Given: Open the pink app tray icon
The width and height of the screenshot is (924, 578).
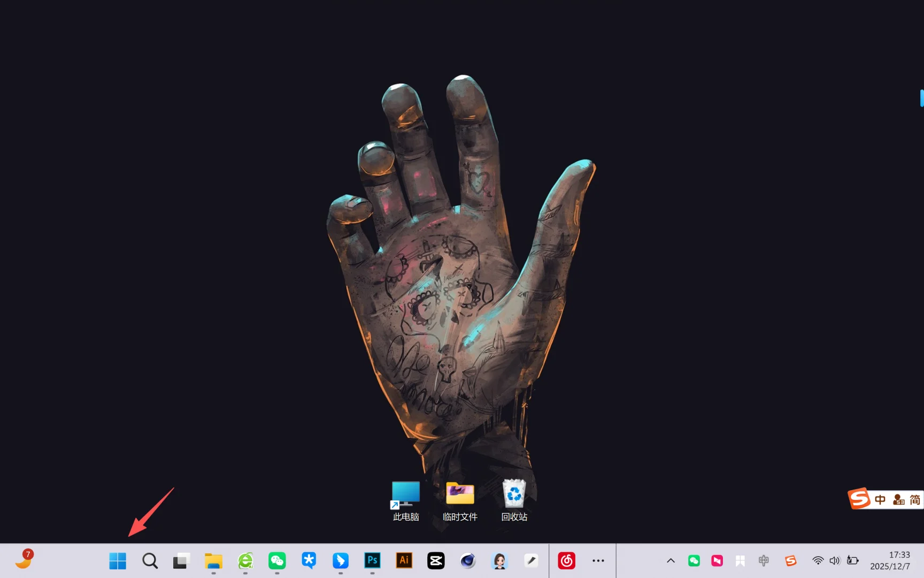Looking at the screenshot, I should pos(717,561).
